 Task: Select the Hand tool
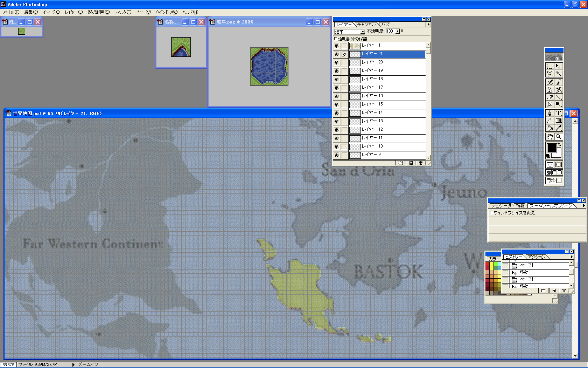[x=550, y=137]
